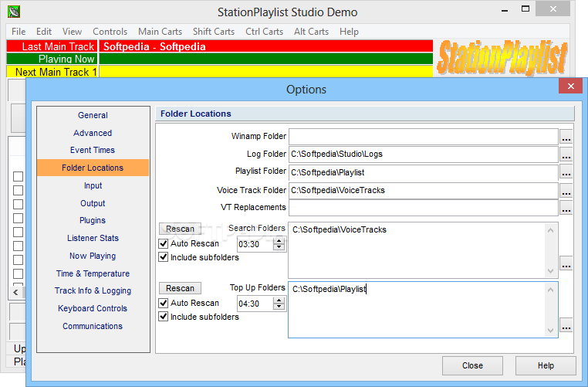This screenshot has width=588, height=387.
Task: Open the Controls menu
Action: 110,32
